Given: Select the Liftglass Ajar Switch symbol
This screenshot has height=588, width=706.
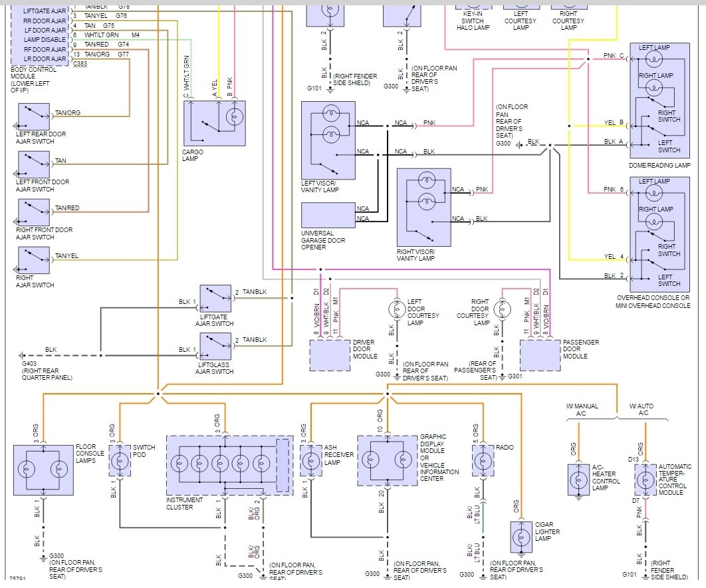Looking at the screenshot, I should click(x=215, y=346).
